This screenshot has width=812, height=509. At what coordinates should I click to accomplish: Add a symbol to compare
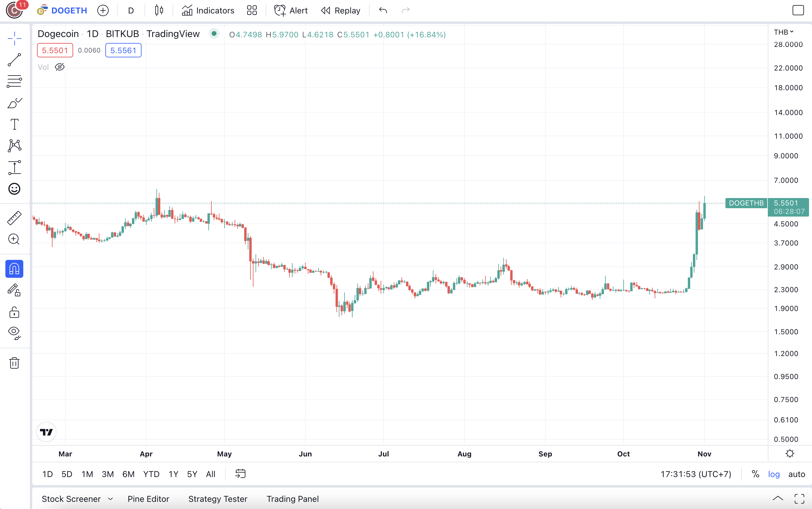coord(103,10)
